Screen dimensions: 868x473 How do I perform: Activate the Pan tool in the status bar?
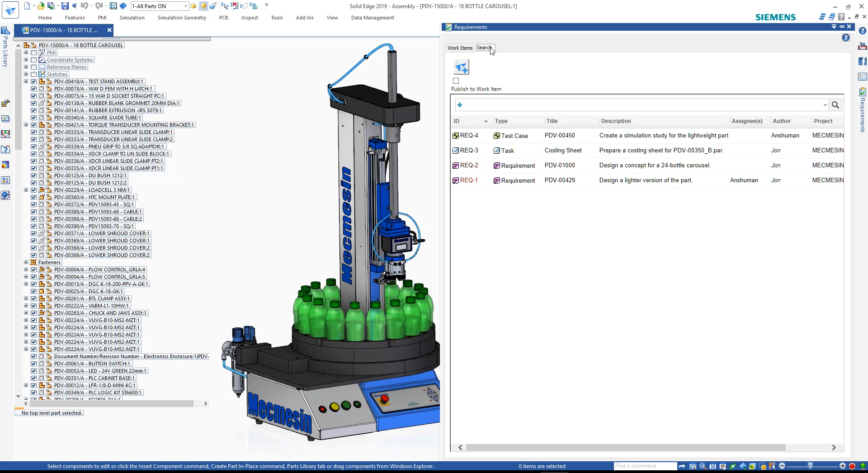point(723,466)
